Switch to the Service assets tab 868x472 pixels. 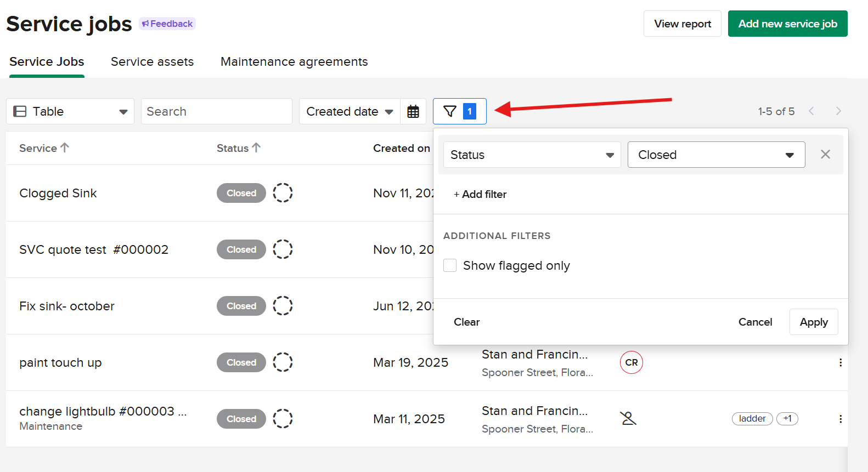[x=152, y=62]
